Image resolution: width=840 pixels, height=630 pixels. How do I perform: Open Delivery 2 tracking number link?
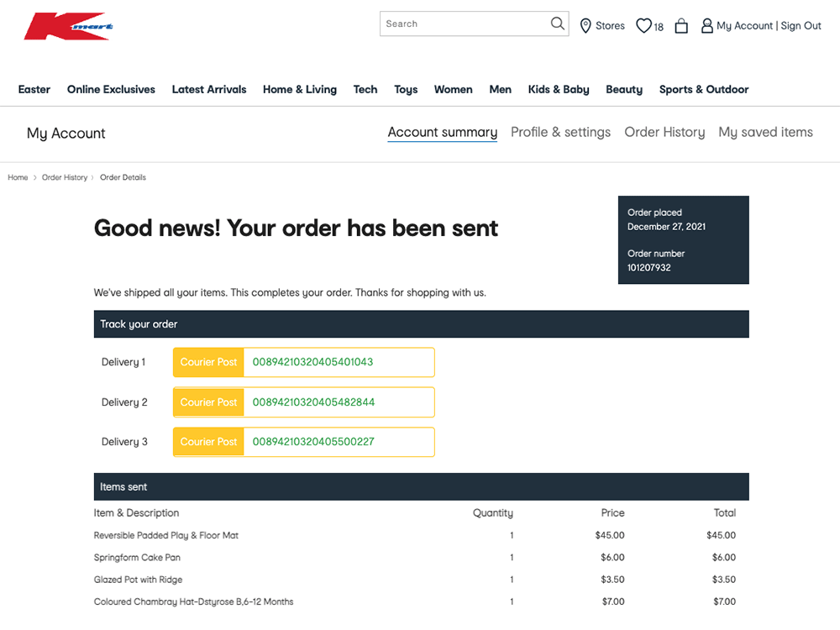pos(313,402)
